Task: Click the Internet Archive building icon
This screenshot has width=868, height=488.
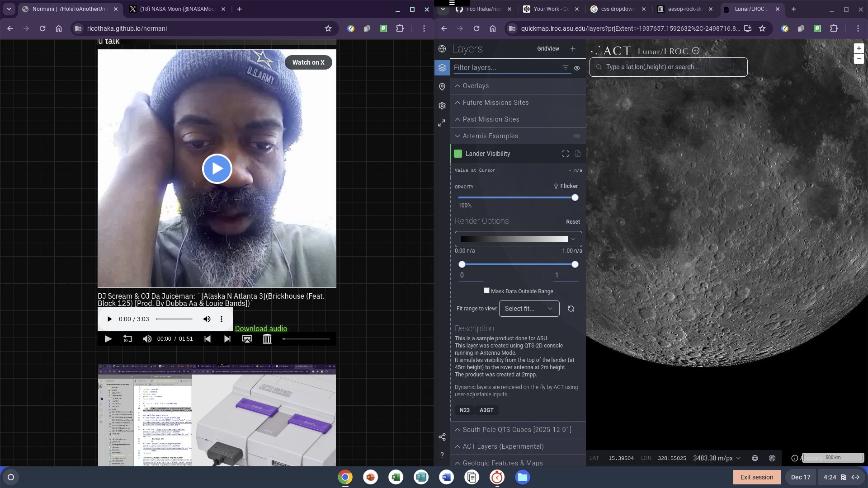Action: tap(267, 339)
